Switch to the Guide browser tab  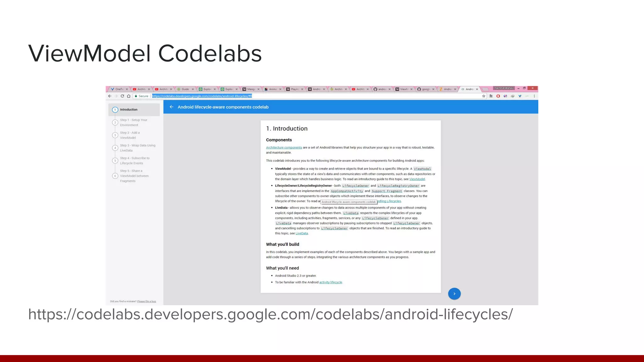185,89
